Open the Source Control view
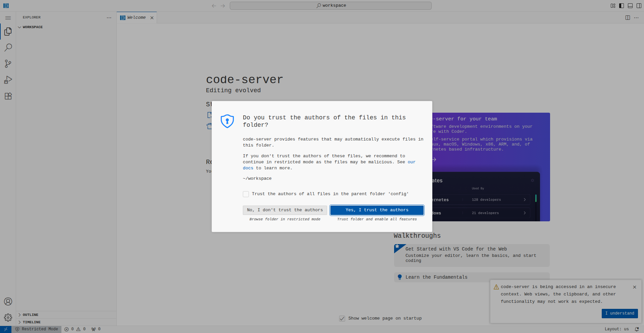The width and height of the screenshot is (644, 333). (x=8, y=64)
